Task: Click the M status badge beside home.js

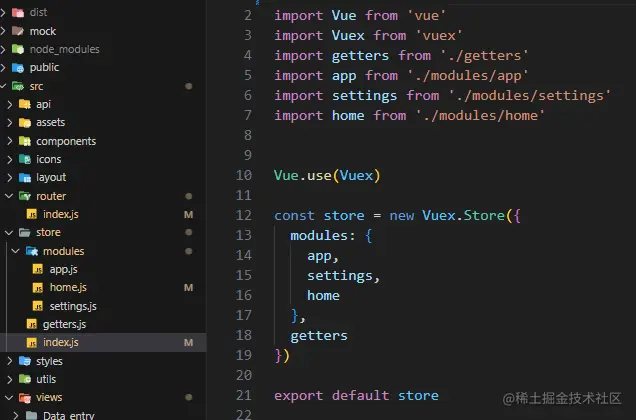Action: tap(188, 287)
